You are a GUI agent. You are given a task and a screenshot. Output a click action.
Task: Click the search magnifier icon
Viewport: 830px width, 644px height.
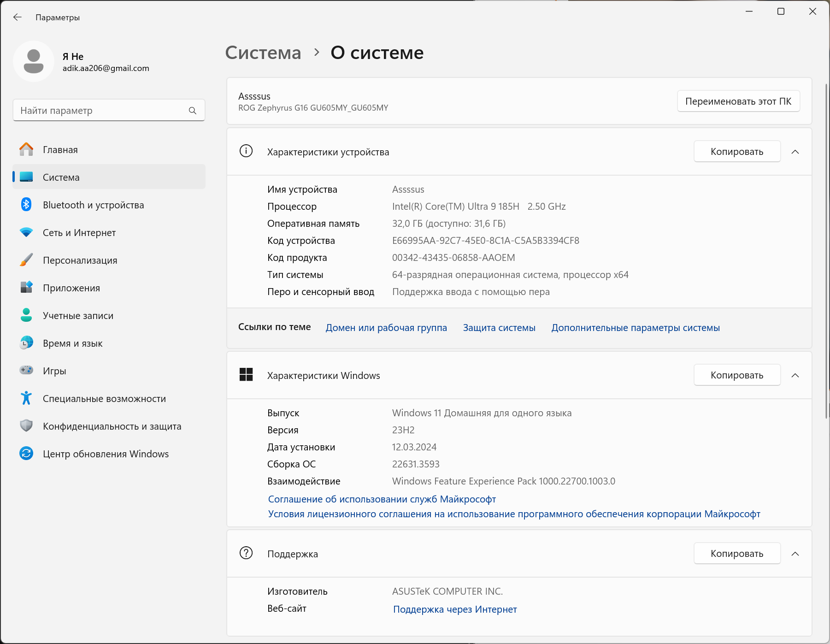pyautogui.click(x=193, y=111)
